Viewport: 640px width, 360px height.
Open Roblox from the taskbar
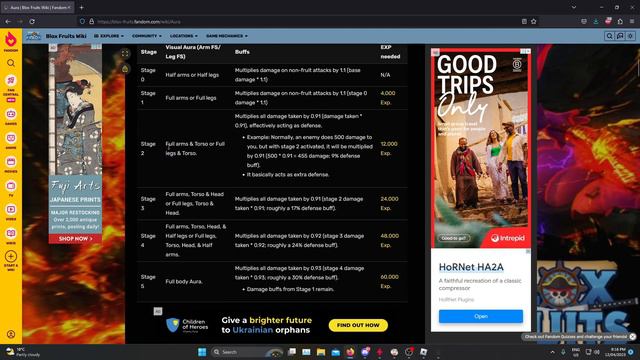[x=423, y=352]
